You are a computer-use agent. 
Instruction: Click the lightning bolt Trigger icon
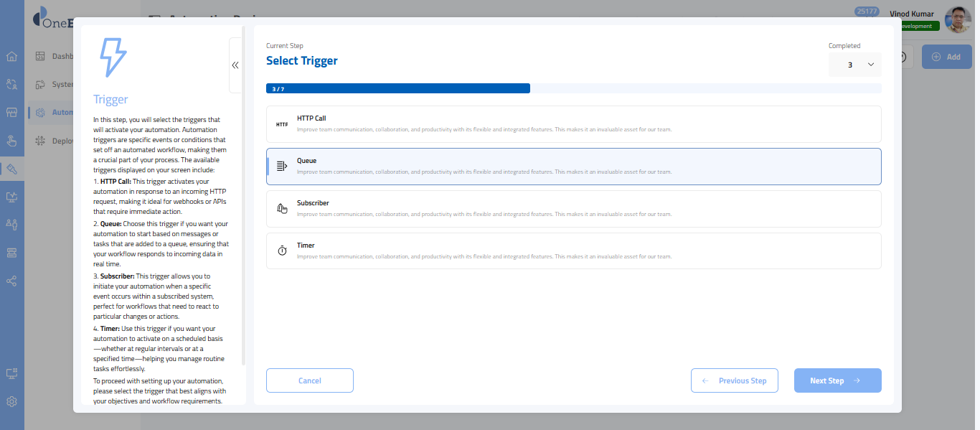click(x=113, y=57)
